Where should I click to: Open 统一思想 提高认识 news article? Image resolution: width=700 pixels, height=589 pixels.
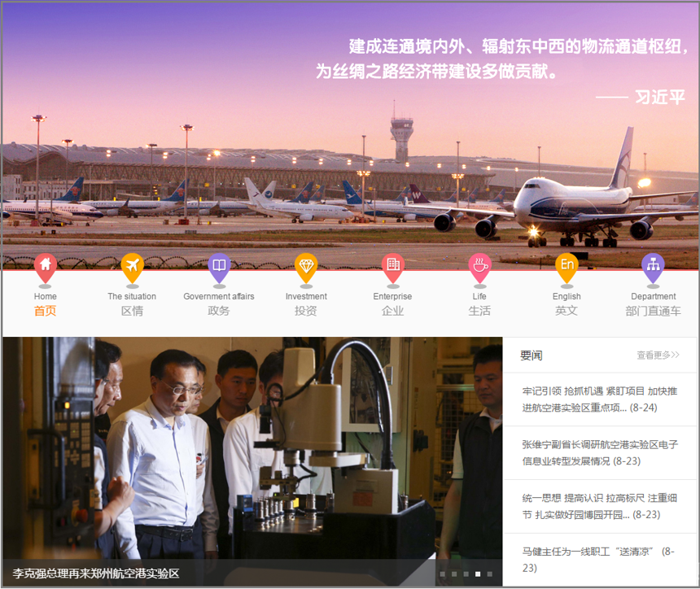point(600,507)
